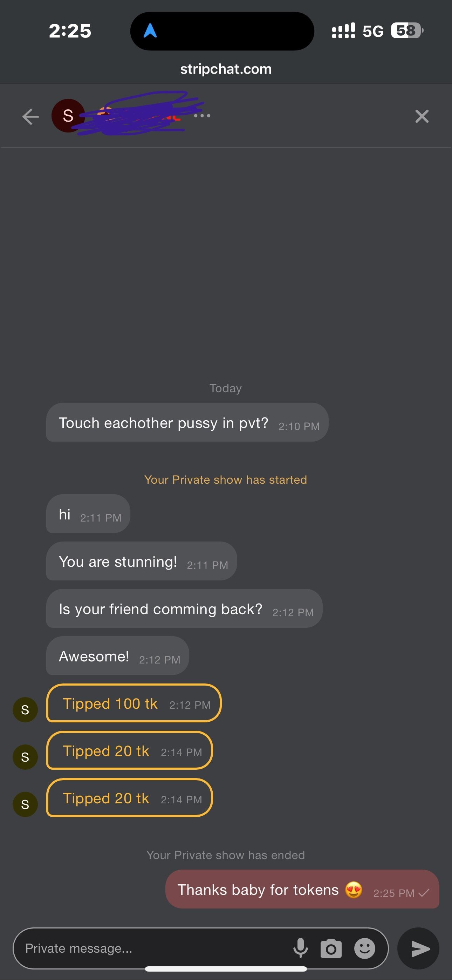Select the last Tipped 20 tk bubble
The height and width of the screenshot is (980, 452).
[x=129, y=798]
